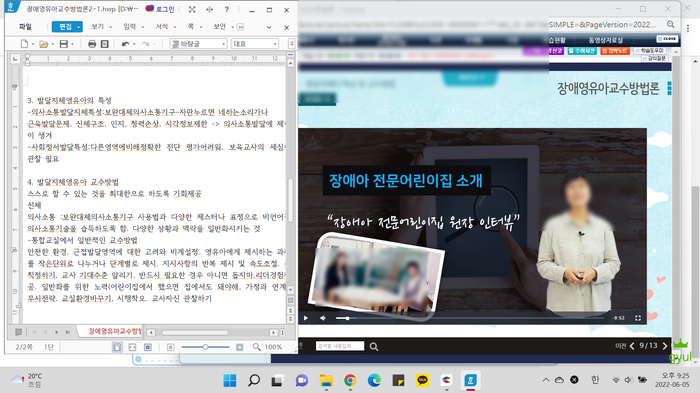Go to next sheet tab arrow
Image resolution: width=700 pixels, height=393 pixels.
56,332
